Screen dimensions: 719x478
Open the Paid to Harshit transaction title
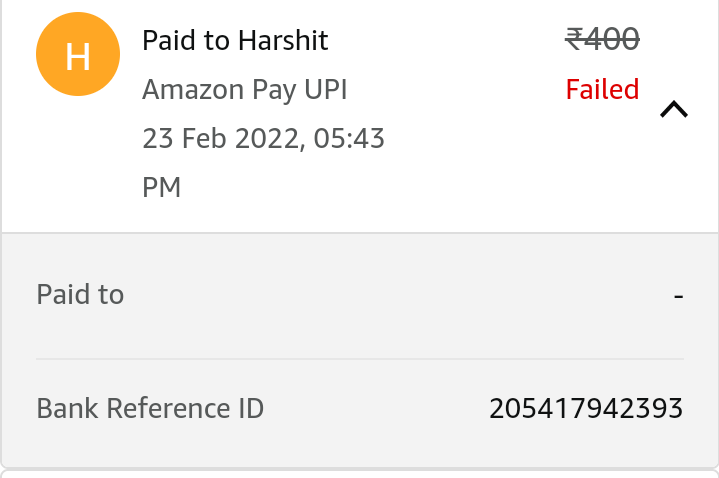pyautogui.click(x=235, y=41)
